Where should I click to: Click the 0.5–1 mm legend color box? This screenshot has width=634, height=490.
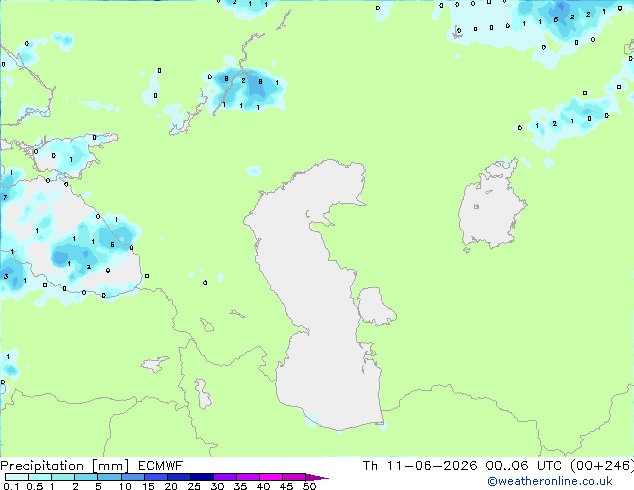pyautogui.click(x=40, y=477)
